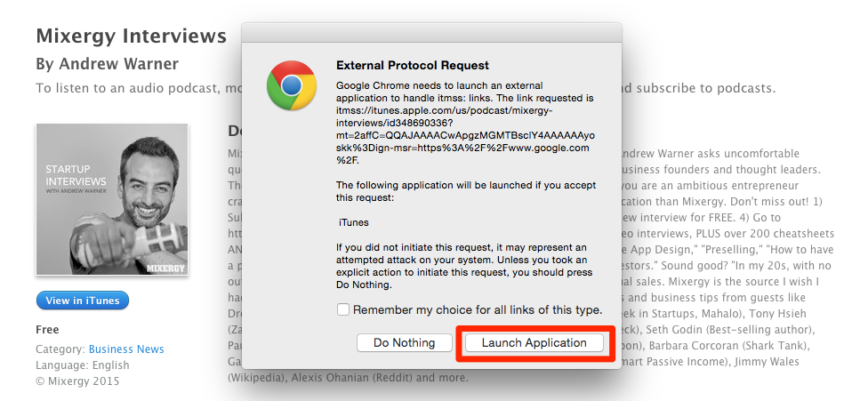Open the Business News category link
868x401 pixels.
point(126,349)
